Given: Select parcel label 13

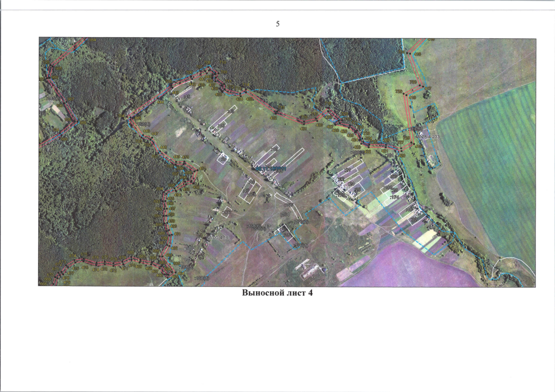Looking at the screenshot, I should coord(275,149).
